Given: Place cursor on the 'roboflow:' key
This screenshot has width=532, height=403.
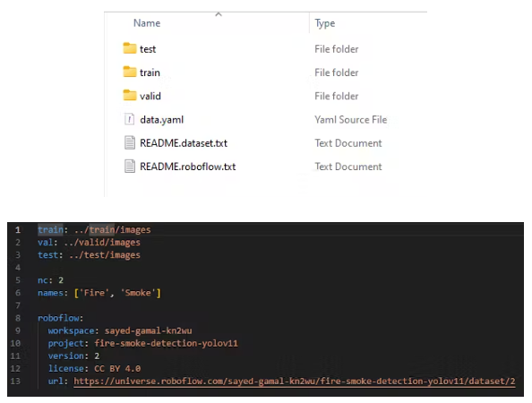Looking at the screenshot, I should tap(60, 318).
